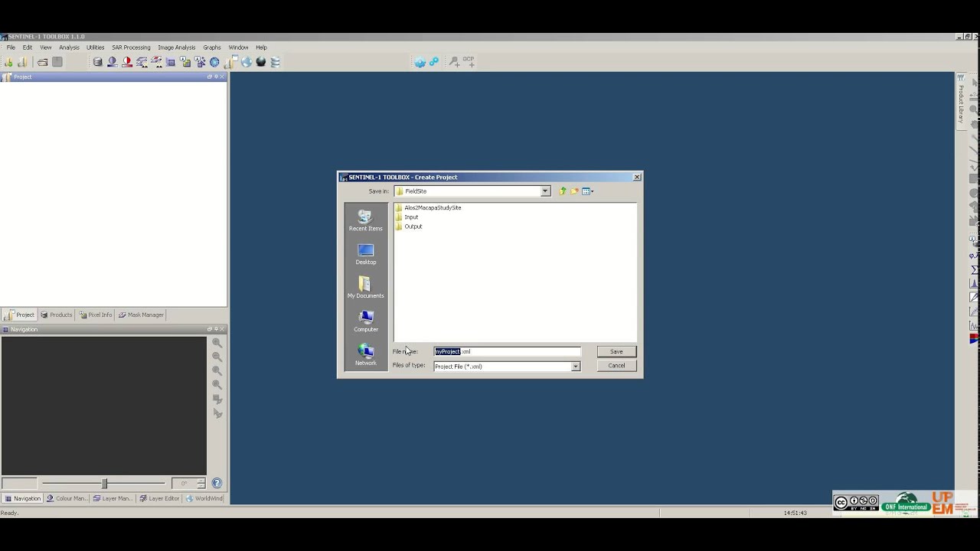This screenshot has height=551, width=980.
Task: Click first zoom magnifier in Navigation panel
Action: pyautogui.click(x=217, y=343)
